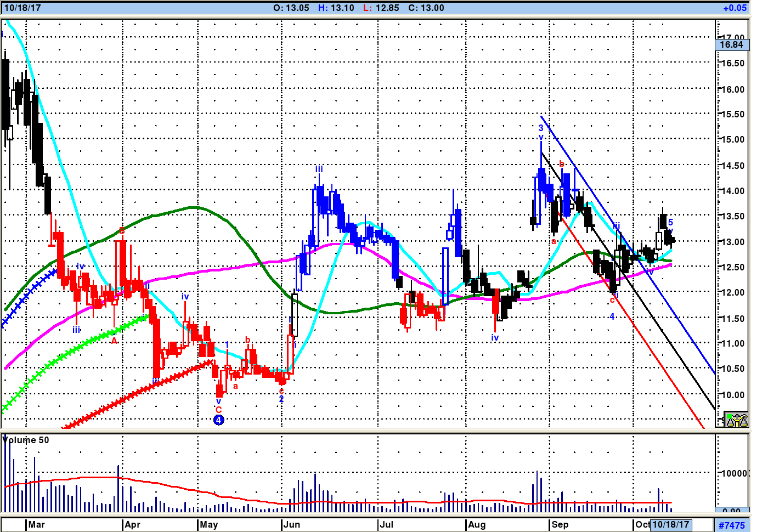Click the #7475 bar count box
This screenshot has height=532, width=768.
pos(732,525)
